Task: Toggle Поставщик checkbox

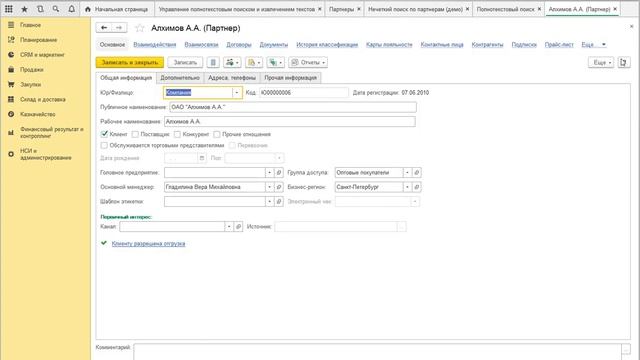Action: [135, 134]
